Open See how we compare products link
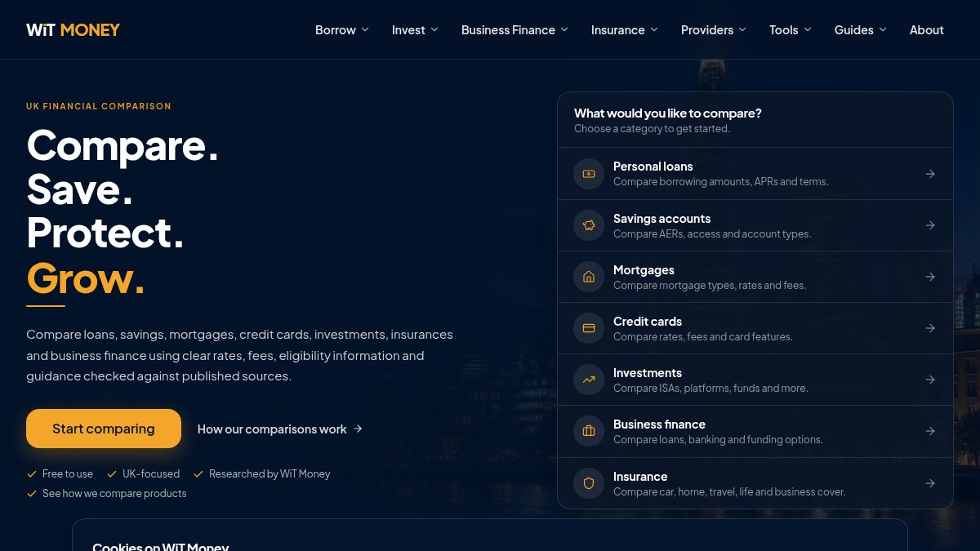Screen dimensions: 980x551 [114, 494]
